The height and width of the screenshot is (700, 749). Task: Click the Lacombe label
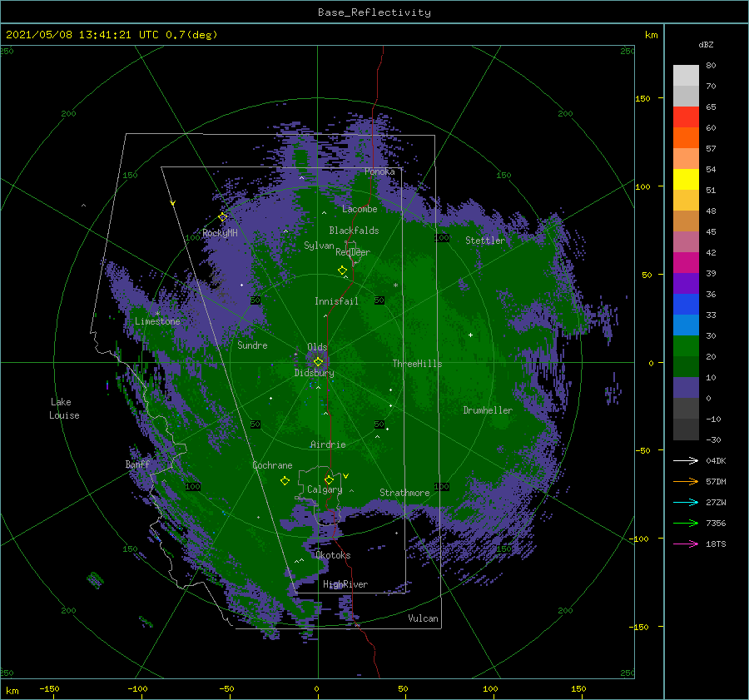(x=360, y=209)
